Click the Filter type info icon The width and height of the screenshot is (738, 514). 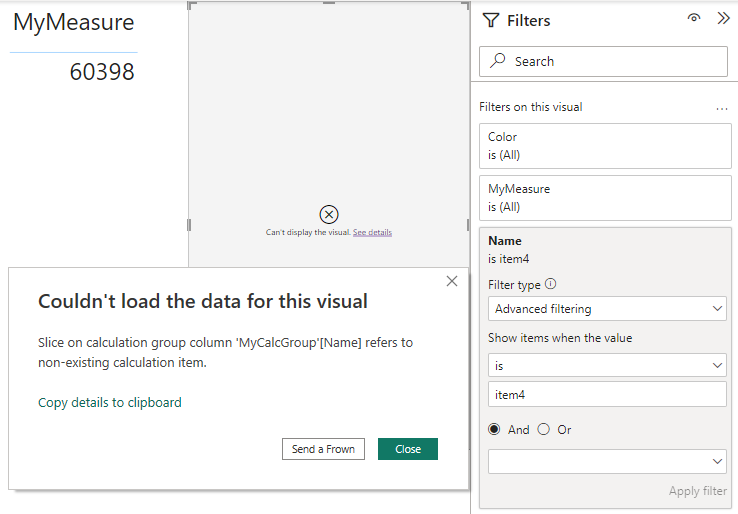(550, 284)
